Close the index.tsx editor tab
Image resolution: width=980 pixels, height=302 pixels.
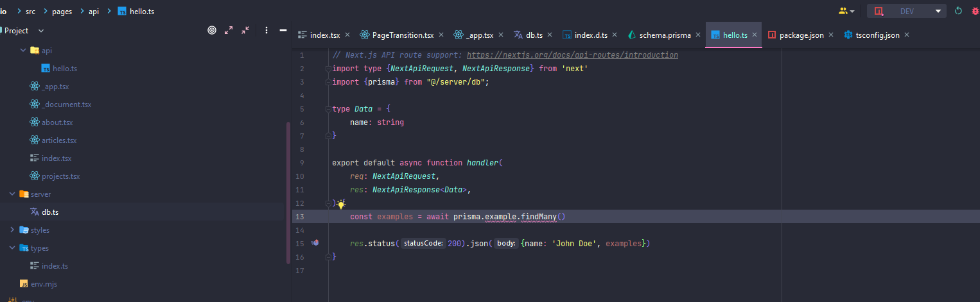tap(347, 35)
